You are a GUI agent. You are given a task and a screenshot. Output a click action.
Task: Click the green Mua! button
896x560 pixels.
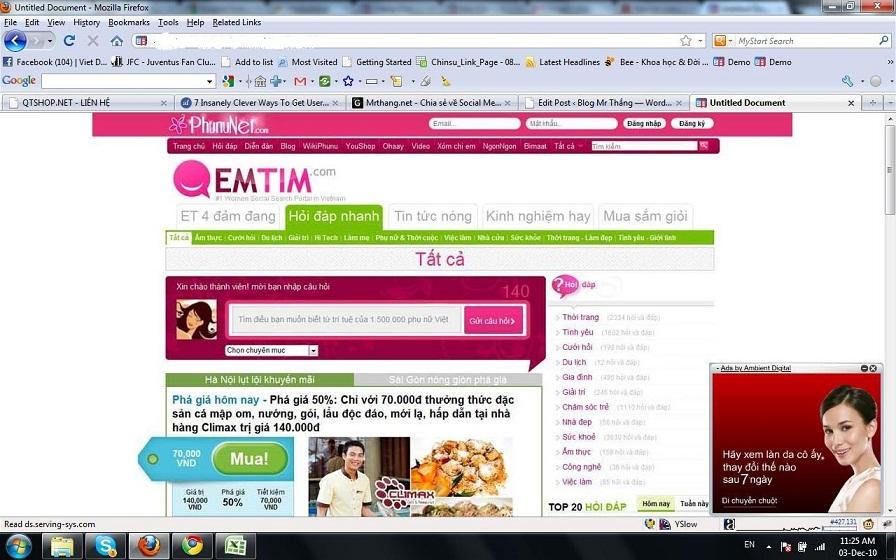tap(249, 458)
